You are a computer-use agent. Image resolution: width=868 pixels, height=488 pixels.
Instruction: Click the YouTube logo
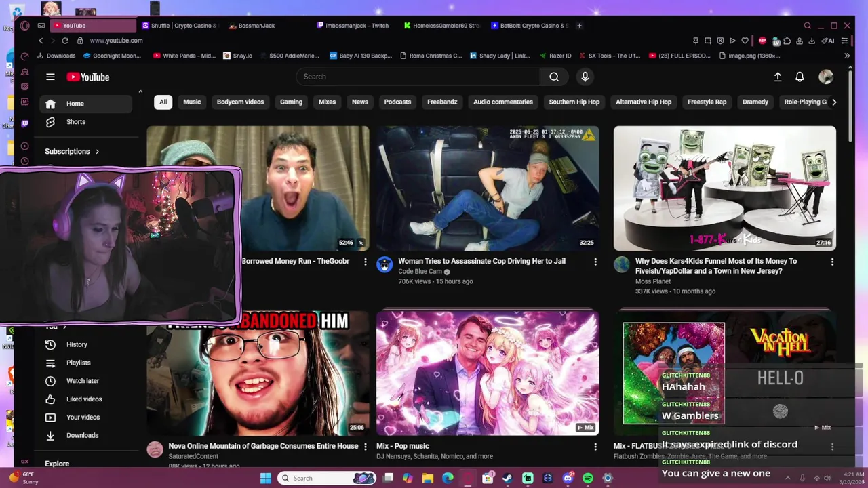[x=88, y=77]
